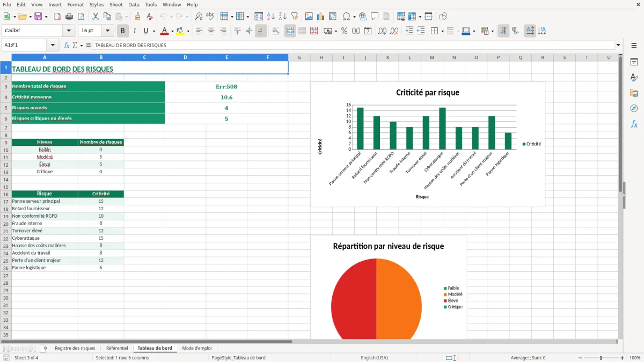The width and height of the screenshot is (644, 362).
Task: Open the Borders dropdown arrow
Action: 442,31
